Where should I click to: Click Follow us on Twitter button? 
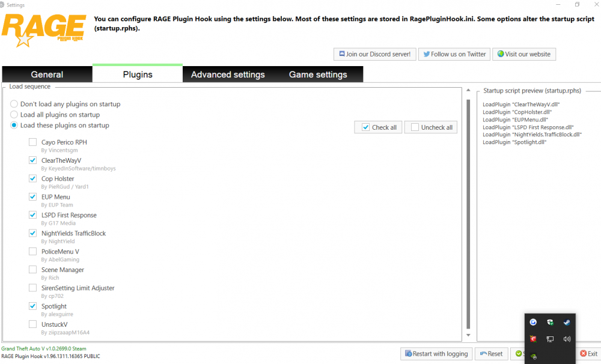454,54
